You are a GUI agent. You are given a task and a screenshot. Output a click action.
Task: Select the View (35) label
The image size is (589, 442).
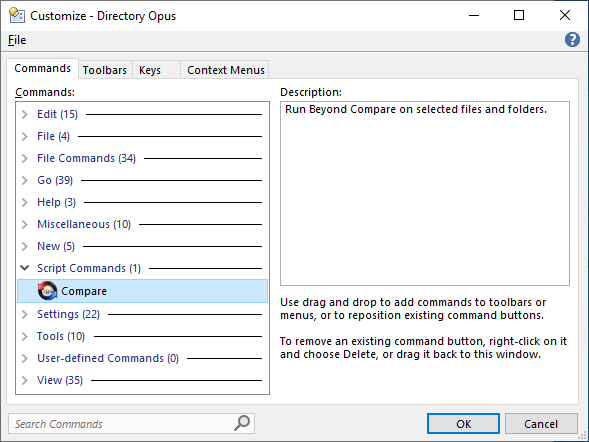tap(60, 380)
